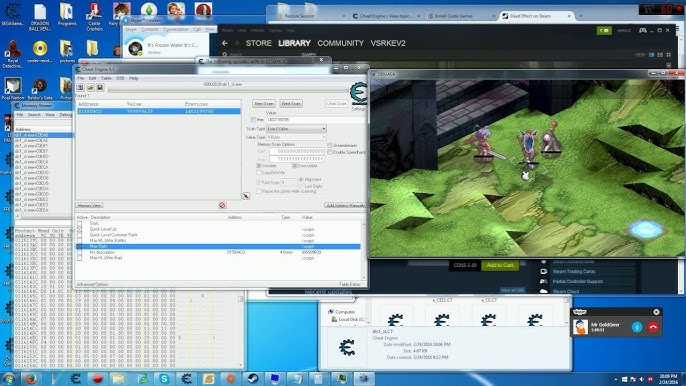Click the New Scan button
This screenshot has height=386, width=686.
point(264,104)
